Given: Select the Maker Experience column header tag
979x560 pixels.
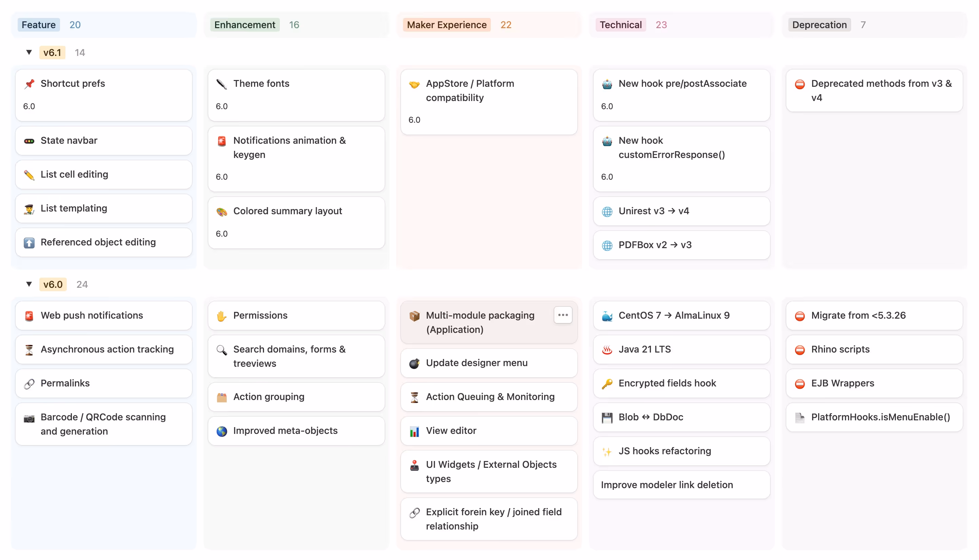Looking at the screenshot, I should tap(447, 25).
